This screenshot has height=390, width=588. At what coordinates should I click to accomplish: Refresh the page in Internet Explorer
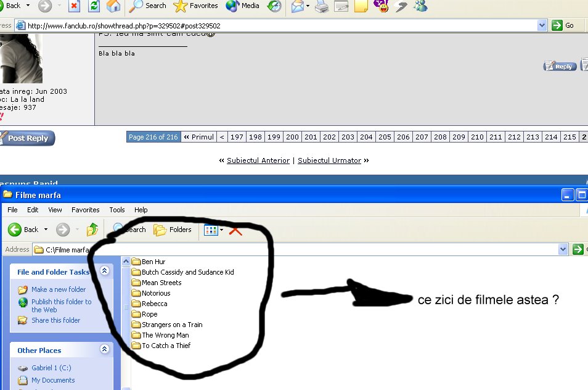(x=94, y=6)
